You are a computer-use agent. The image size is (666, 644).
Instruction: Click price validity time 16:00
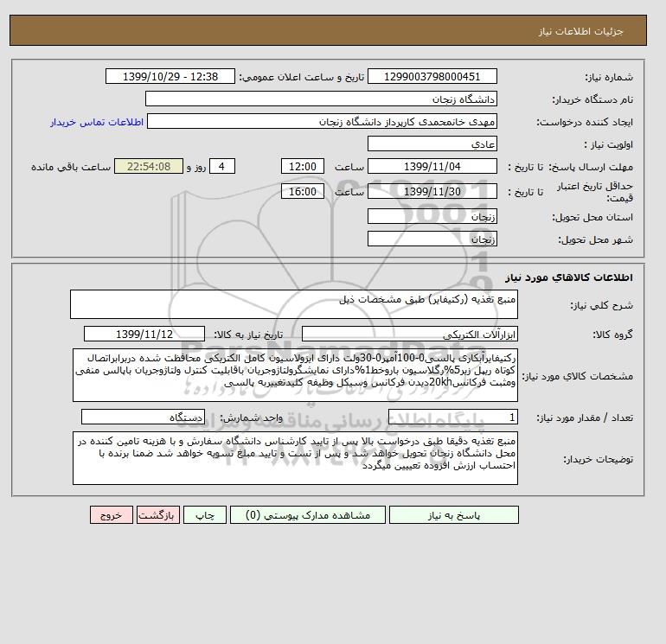click(x=303, y=191)
